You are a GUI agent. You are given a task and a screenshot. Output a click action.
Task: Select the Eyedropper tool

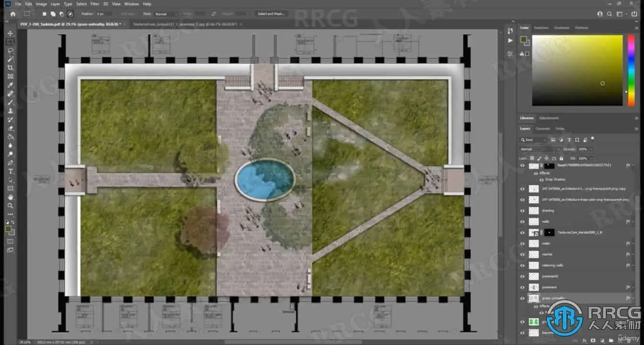[11, 85]
